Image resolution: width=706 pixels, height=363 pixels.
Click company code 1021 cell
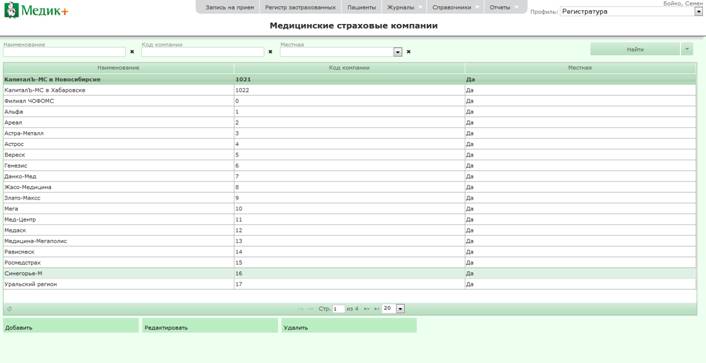(x=349, y=79)
